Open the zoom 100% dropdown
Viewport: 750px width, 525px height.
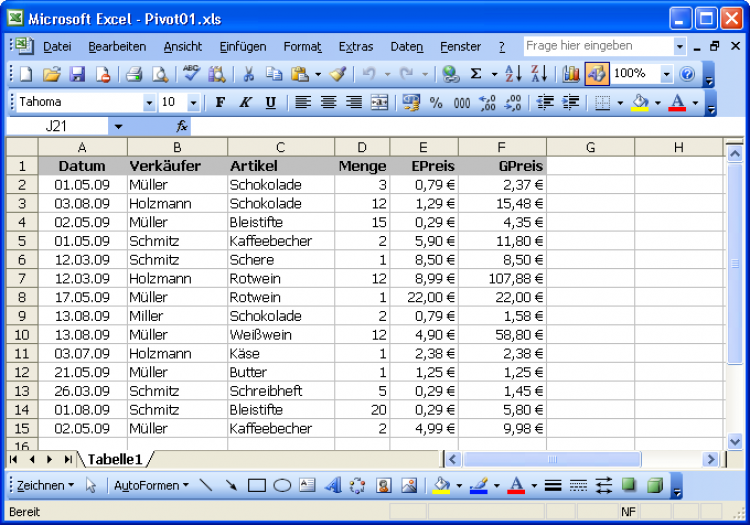click(666, 74)
